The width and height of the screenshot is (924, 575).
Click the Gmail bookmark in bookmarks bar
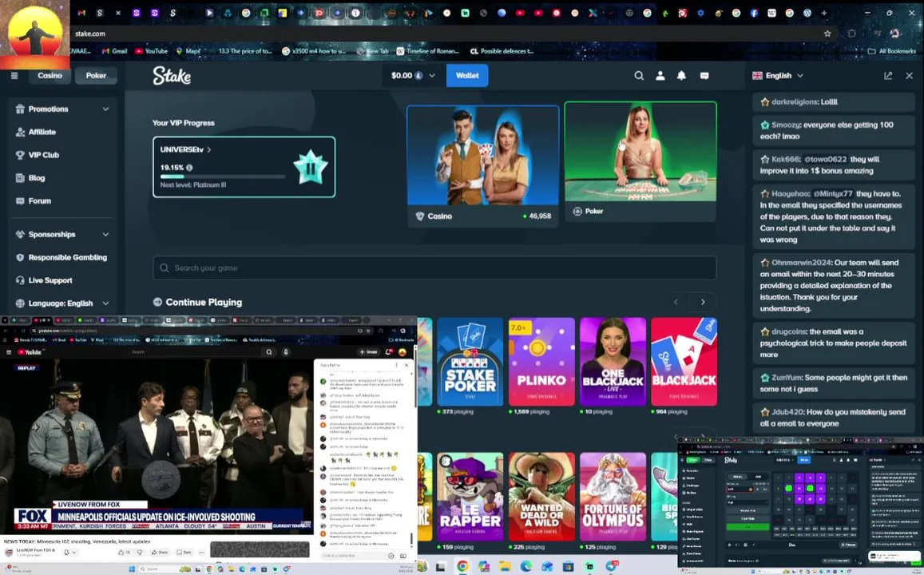115,51
